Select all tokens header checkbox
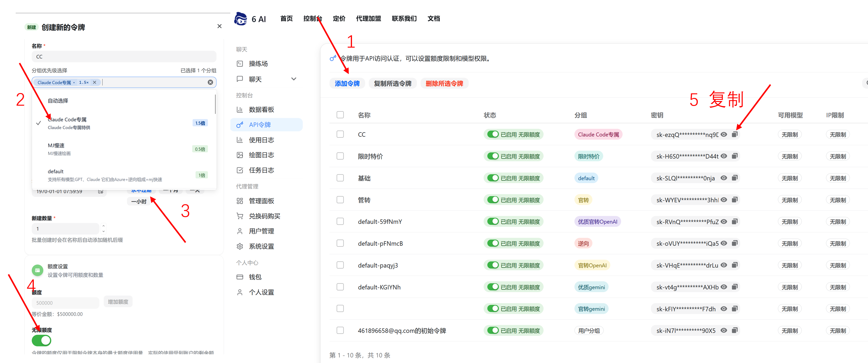 (x=340, y=115)
